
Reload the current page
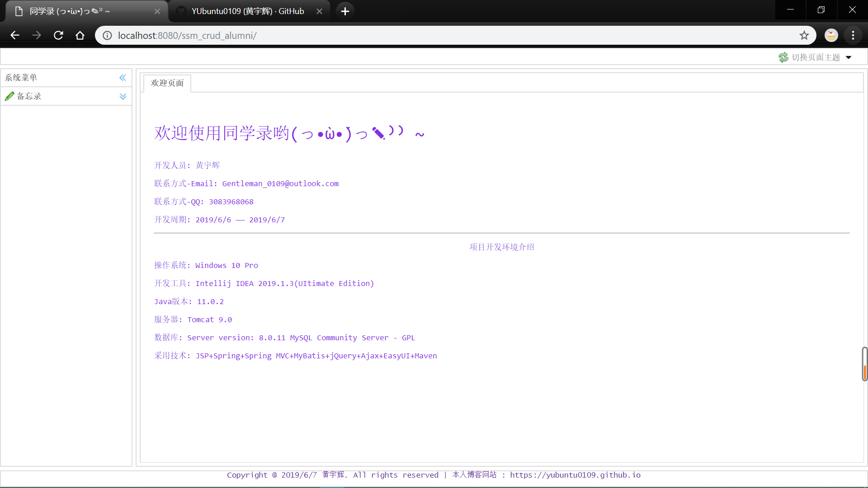[x=58, y=35]
